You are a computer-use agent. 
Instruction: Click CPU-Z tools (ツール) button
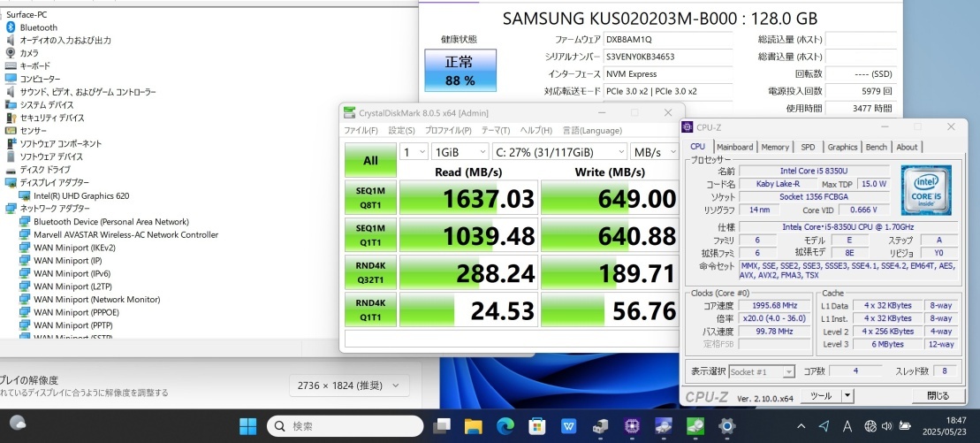(x=821, y=396)
